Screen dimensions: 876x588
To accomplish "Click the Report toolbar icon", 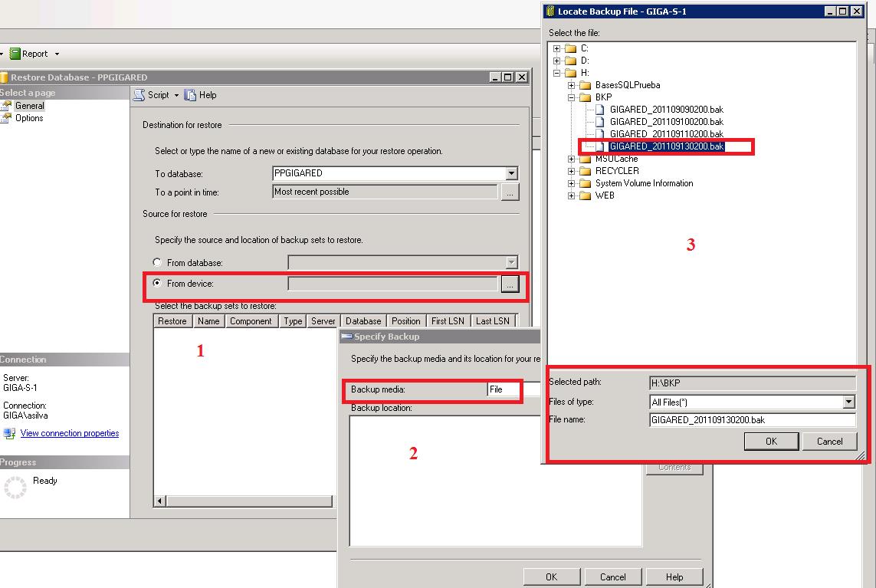I will coord(15,54).
